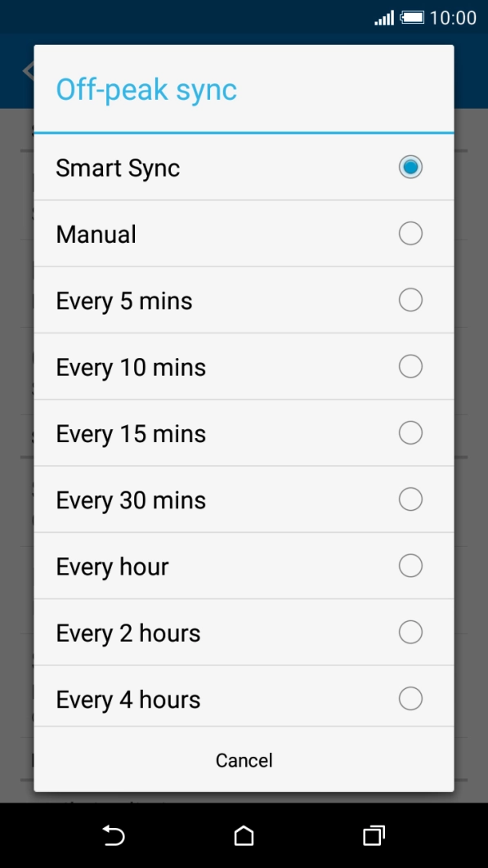The image size is (488, 868).
Task: Choose Every 4 hours sync frequency
Action: tap(243, 698)
